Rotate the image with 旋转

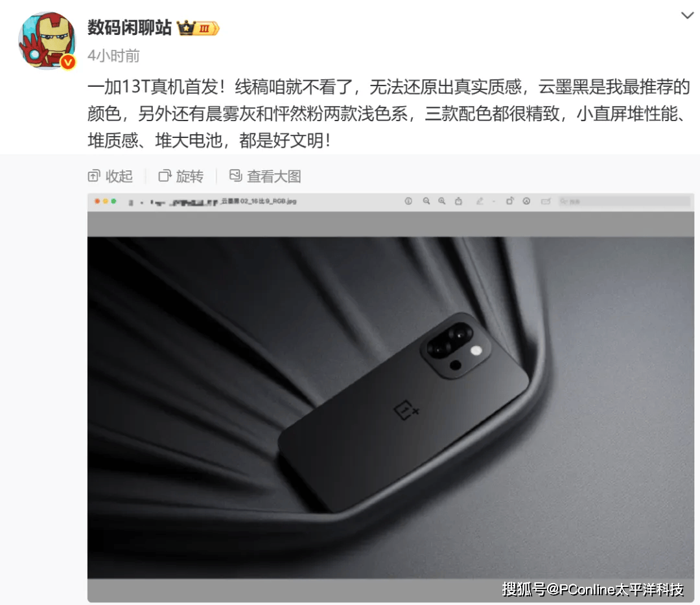(181, 176)
